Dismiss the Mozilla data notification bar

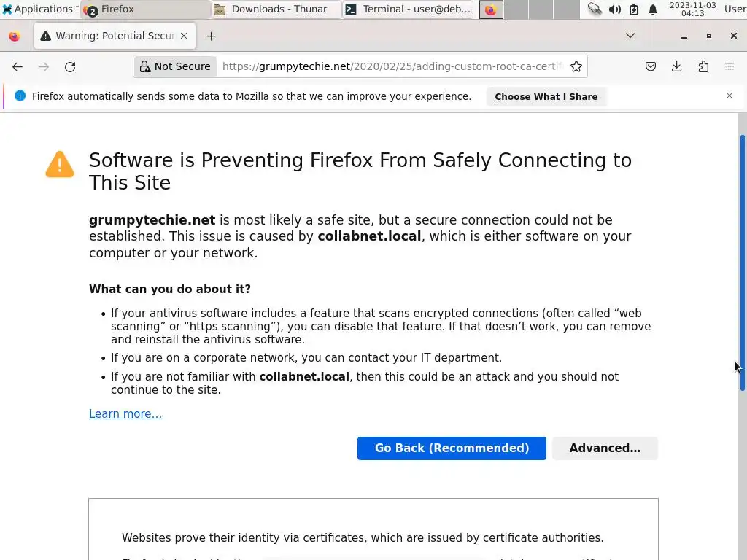tap(729, 96)
